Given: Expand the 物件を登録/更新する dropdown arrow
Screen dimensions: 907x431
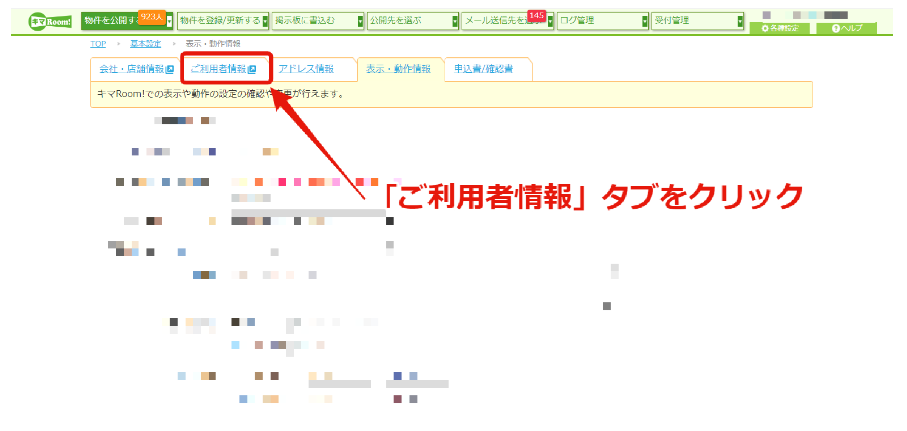Looking at the screenshot, I should point(266,21).
